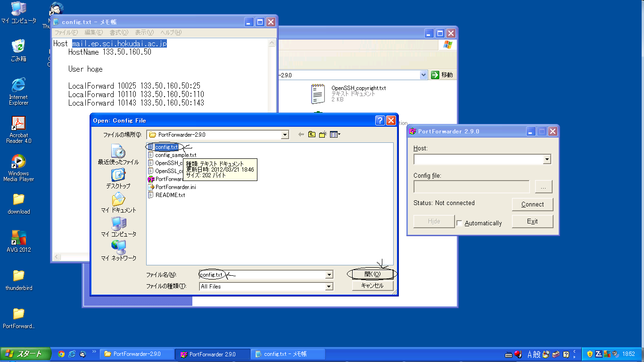Image resolution: width=644 pixels, height=362 pixels.
Task: Toggle the Automatically checkbox
Action: pyautogui.click(x=459, y=223)
